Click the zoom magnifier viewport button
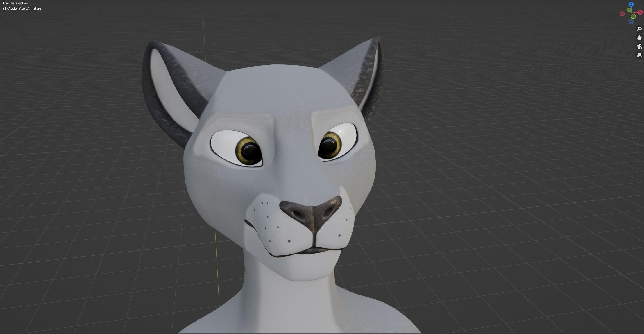Screen dimensions: 644x334 tap(639, 29)
